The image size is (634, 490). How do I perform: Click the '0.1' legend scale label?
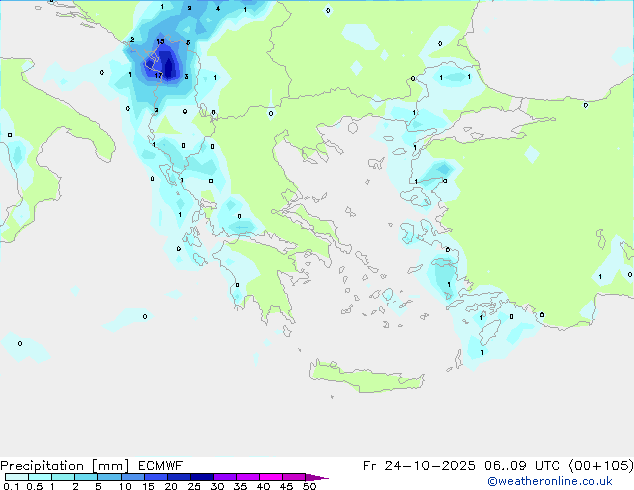point(11,486)
